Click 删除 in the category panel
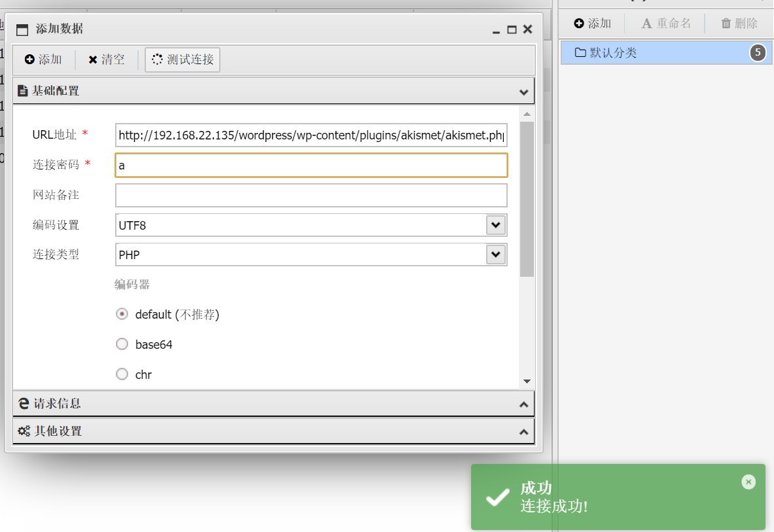 (x=739, y=23)
